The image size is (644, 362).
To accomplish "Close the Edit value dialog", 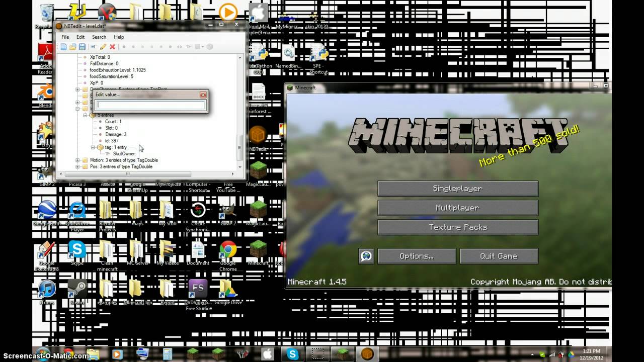I will [203, 95].
